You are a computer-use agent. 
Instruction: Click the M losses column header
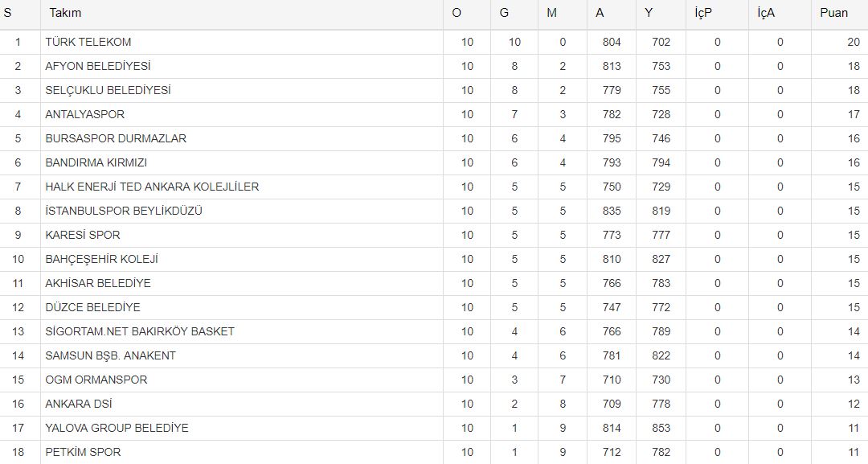pos(551,13)
